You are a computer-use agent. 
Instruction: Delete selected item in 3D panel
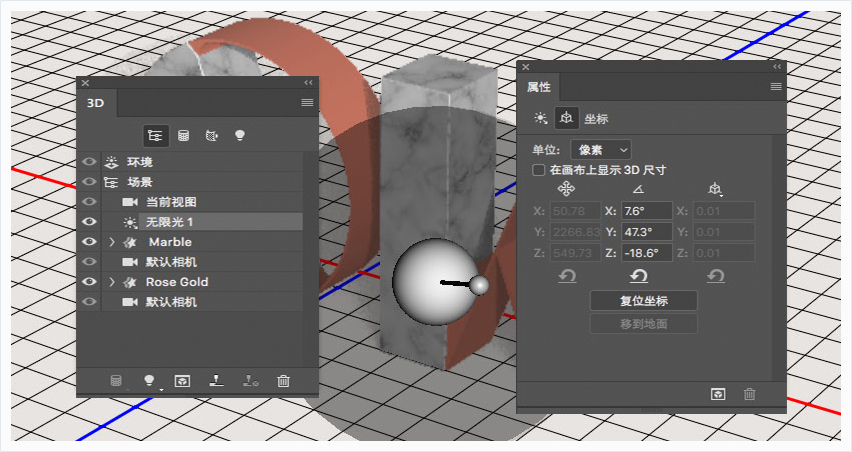(283, 381)
